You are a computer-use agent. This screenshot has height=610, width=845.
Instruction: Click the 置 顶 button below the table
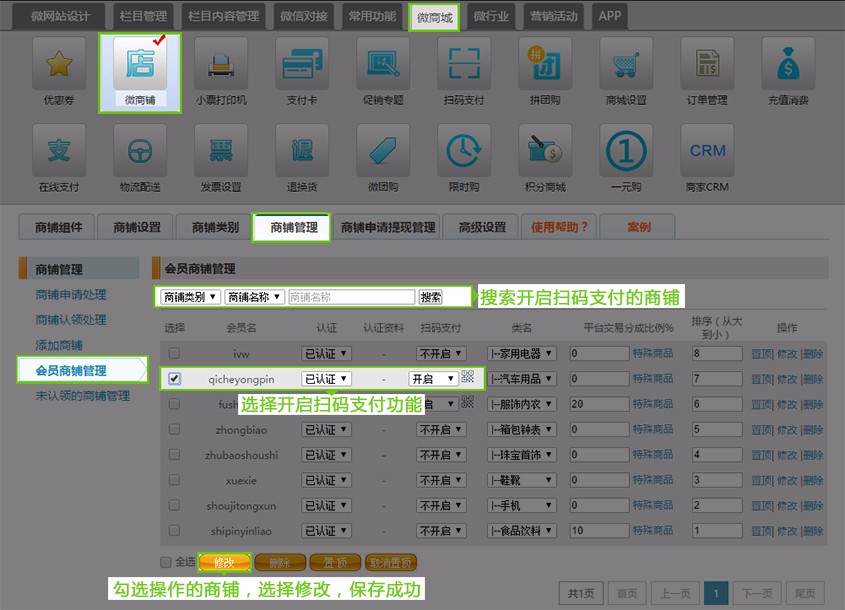pos(335,563)
